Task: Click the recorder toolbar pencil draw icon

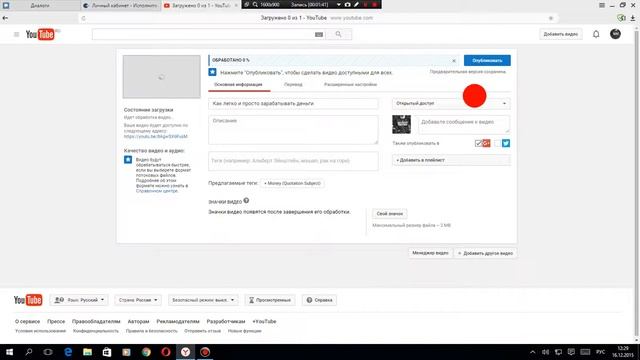Action: click(x=356, y=4)
